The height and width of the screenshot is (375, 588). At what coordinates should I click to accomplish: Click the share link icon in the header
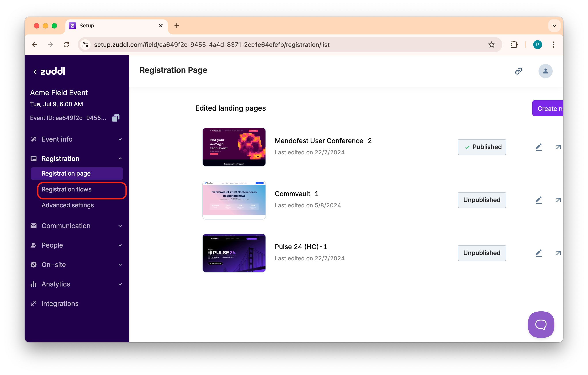pos(518,71)
